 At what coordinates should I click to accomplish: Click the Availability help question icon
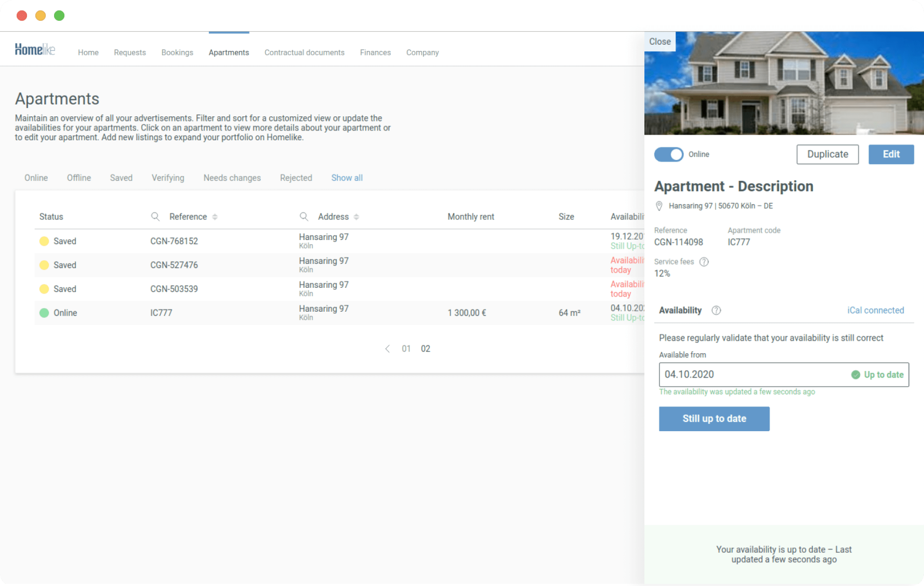pos(716,310)
